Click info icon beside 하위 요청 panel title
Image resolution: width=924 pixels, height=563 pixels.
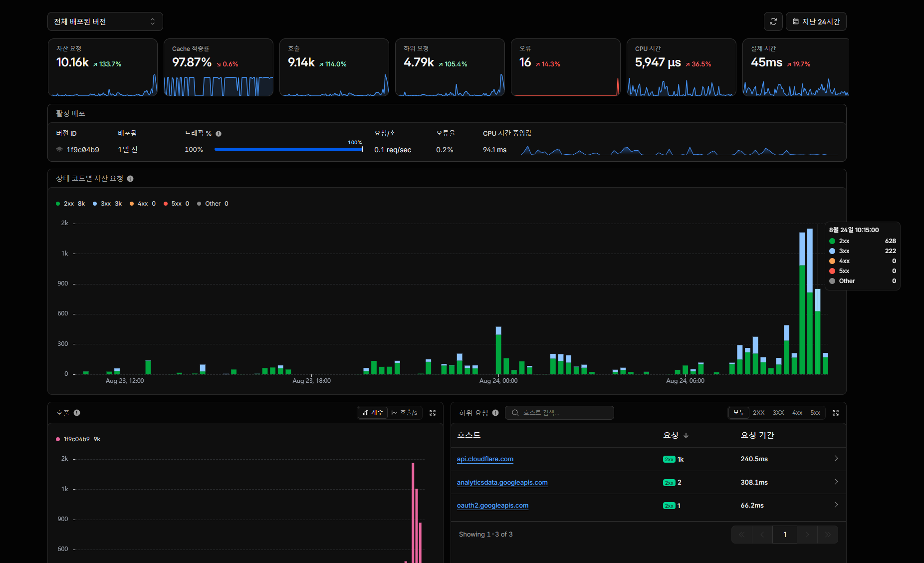click(495, 413)
